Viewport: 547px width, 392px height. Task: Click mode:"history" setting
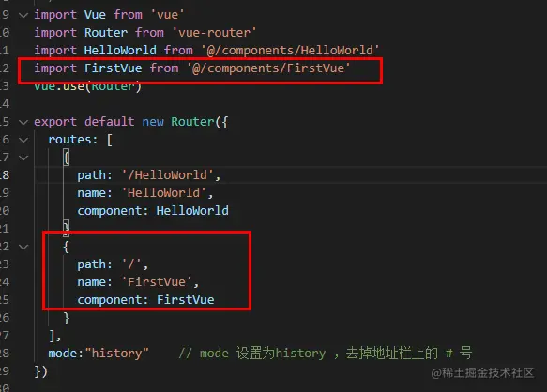pyautogui.click(x=99, y=354)
